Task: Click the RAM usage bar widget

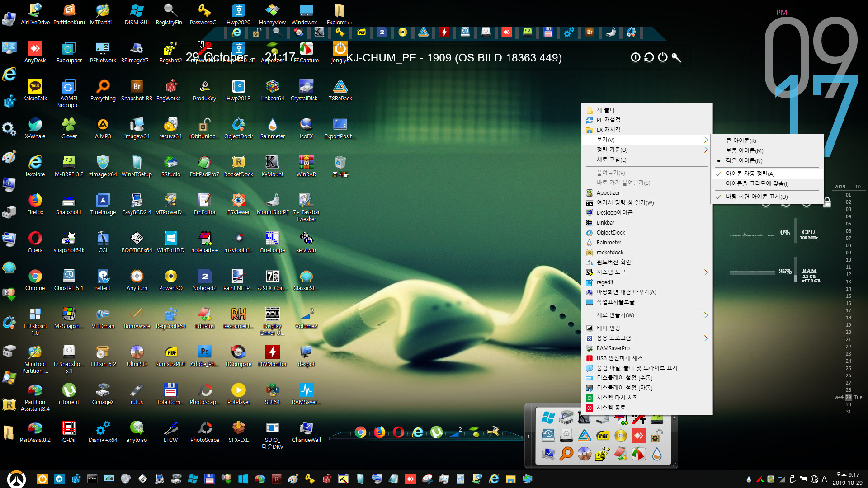Action: pyautogui.click(x=752, y=272)
